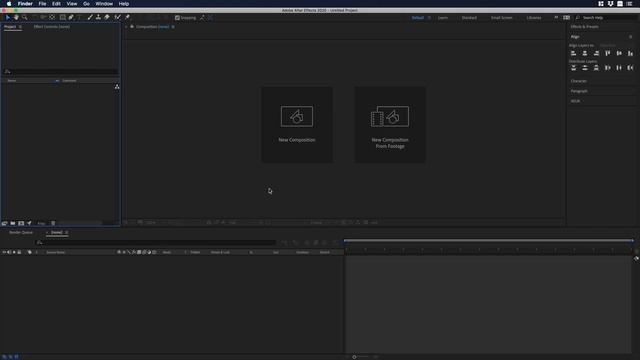Click Project panel search field
Image resolution: width=640 pixels, height=360 pixels.
pos(61,72)
